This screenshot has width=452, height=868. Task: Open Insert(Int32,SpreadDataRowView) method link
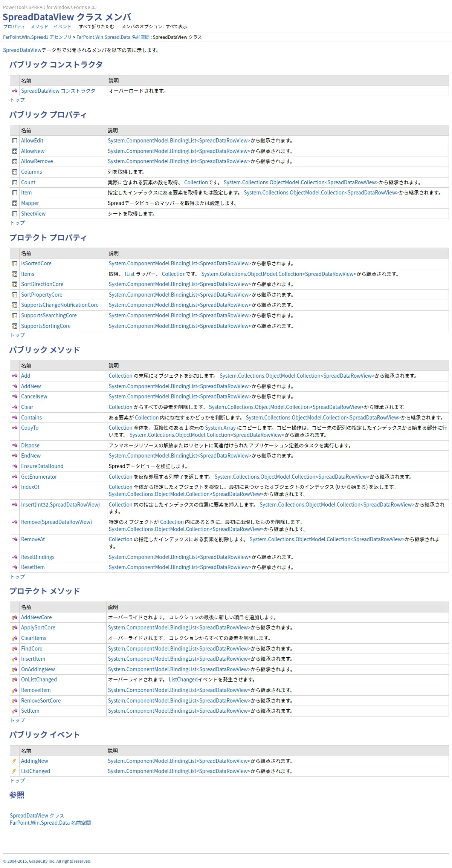click(x=60, y=505)
